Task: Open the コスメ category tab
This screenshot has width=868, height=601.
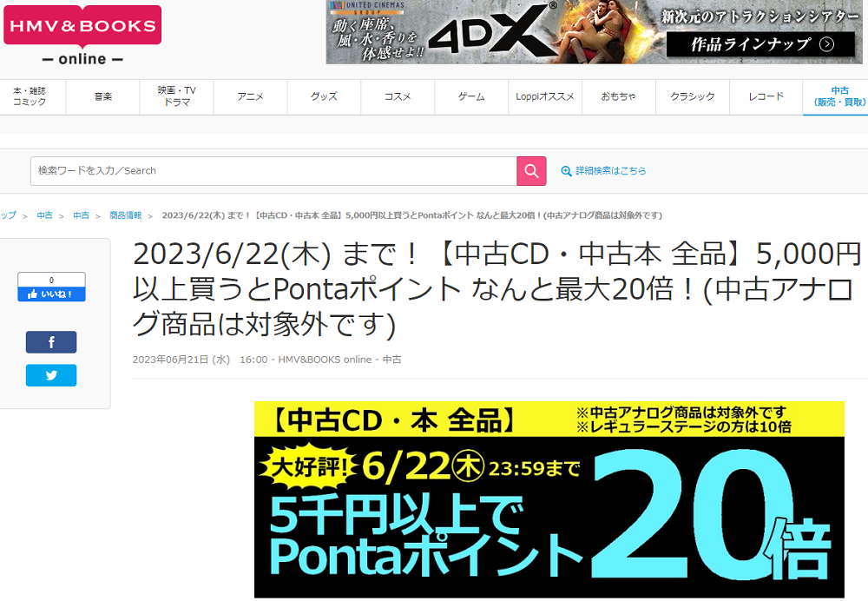Action: pos(398,96)
